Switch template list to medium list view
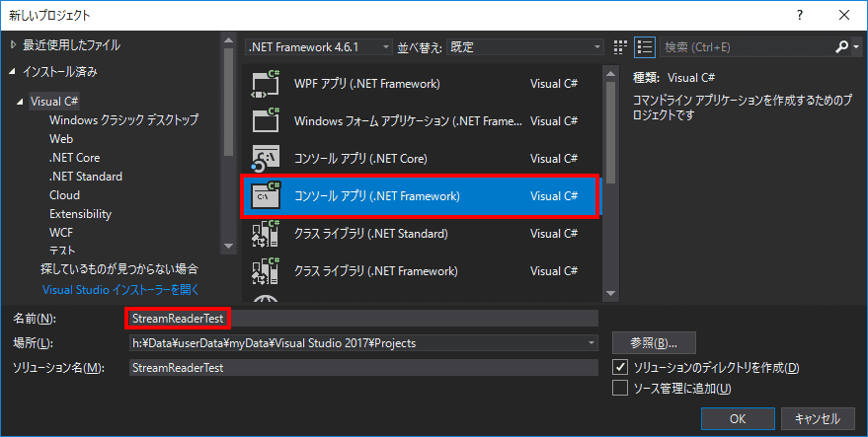Viewport: 868px width, 437px height. (645, 47)
